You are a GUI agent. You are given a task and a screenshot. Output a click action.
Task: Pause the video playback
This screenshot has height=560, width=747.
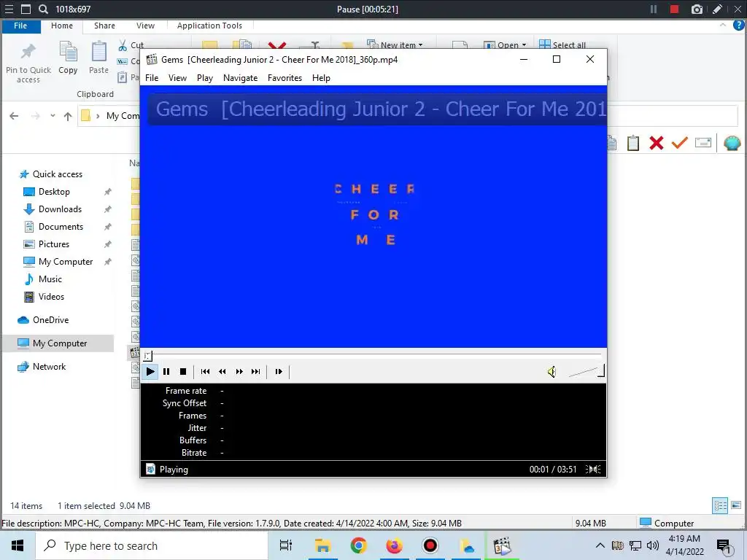[x=166, y=371]
